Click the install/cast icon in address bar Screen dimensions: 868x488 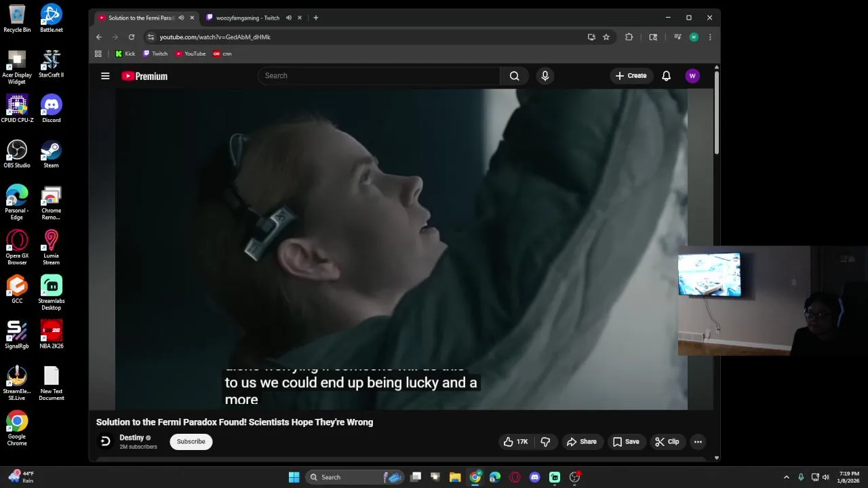click(591, 37)
